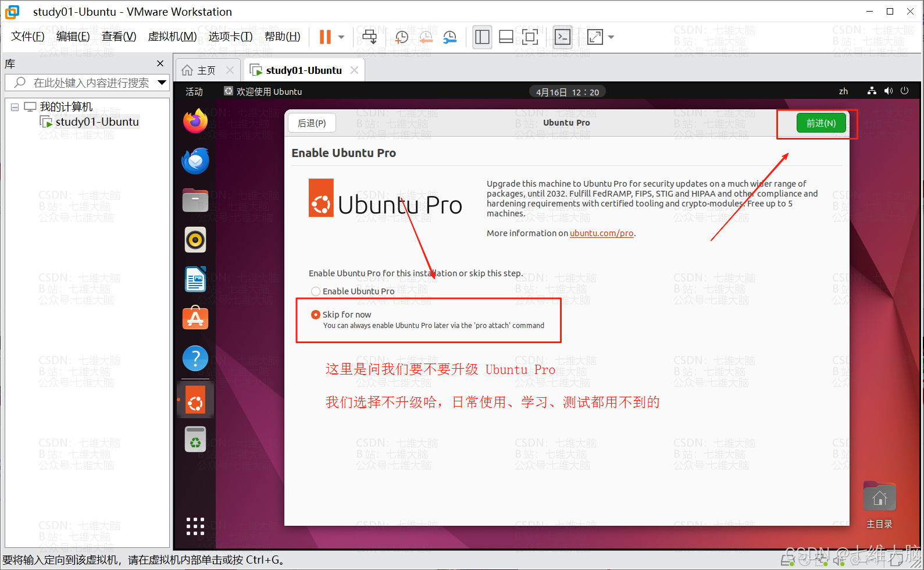The width and height of the screenshot is (924, 570).
Task: Click the 'pro attach' command hint text
Action: click(x=433, y=326)
